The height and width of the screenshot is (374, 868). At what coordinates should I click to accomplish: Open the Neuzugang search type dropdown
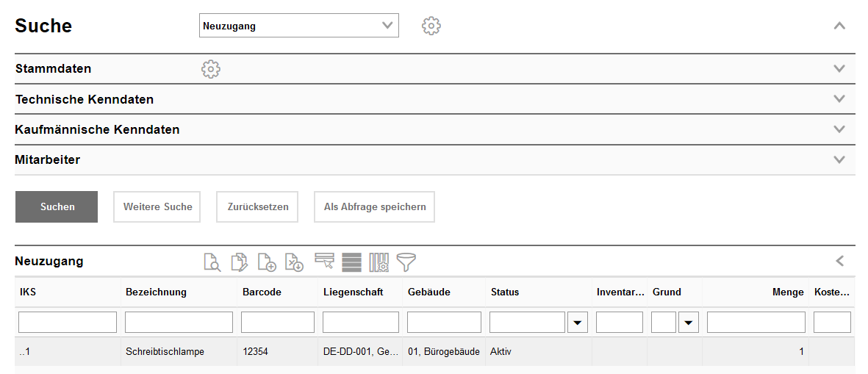click(298, 26)
